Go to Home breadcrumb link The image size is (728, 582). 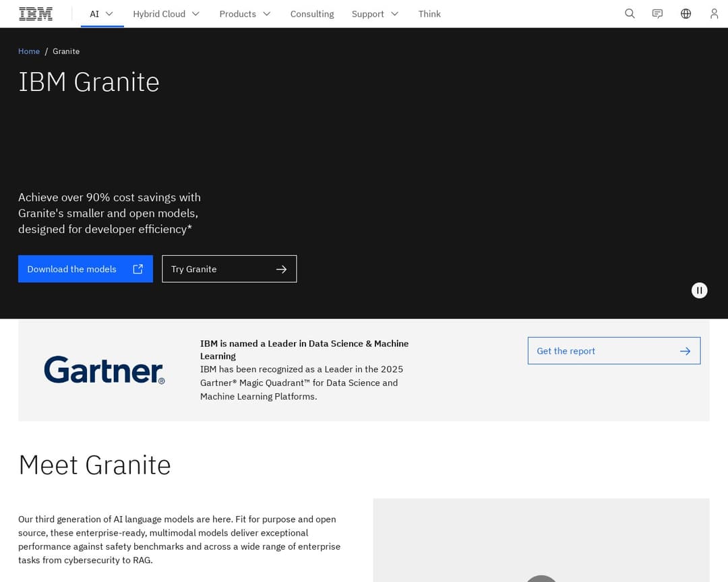[x=29, y=51]
